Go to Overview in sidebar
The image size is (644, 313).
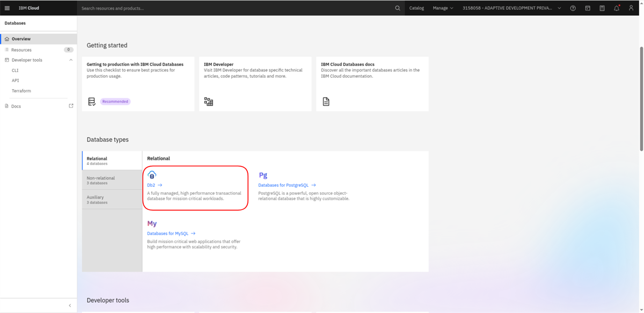[39, 39]
